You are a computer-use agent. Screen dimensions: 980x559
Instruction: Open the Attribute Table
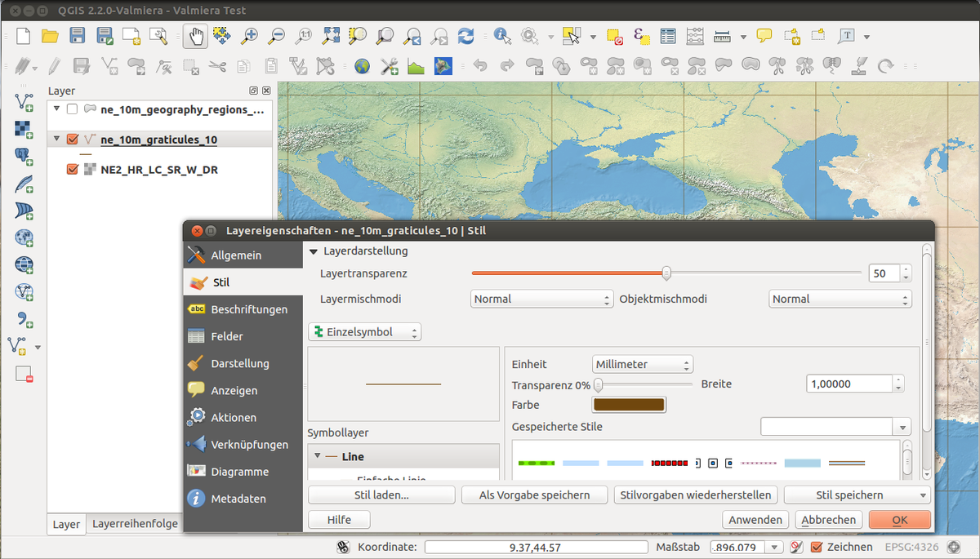667,36
